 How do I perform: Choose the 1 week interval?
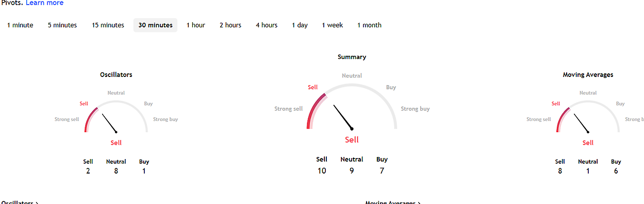pyautogui.click(x=333, y=25)
